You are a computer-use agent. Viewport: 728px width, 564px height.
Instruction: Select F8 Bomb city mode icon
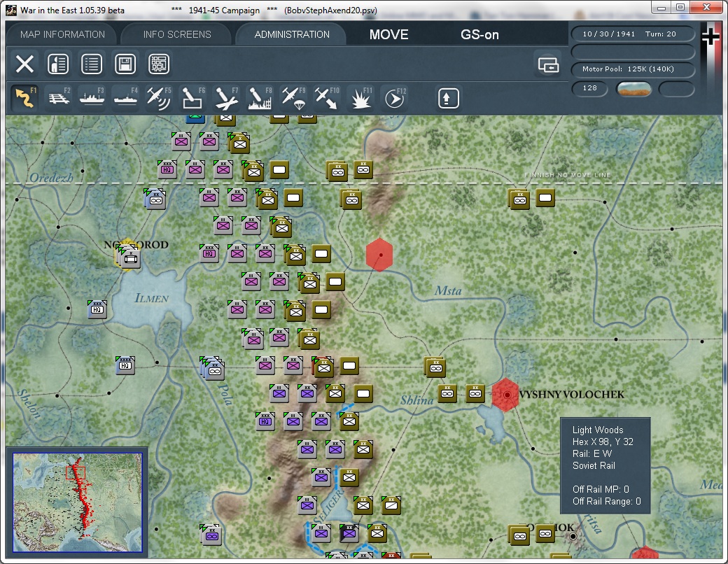click(260, 97)
